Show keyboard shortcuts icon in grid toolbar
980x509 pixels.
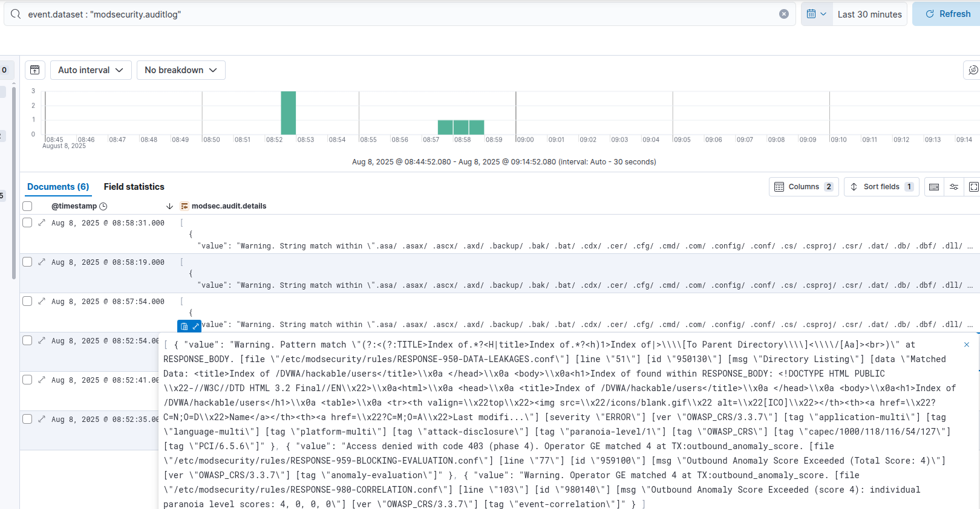(x=934, y=187)
